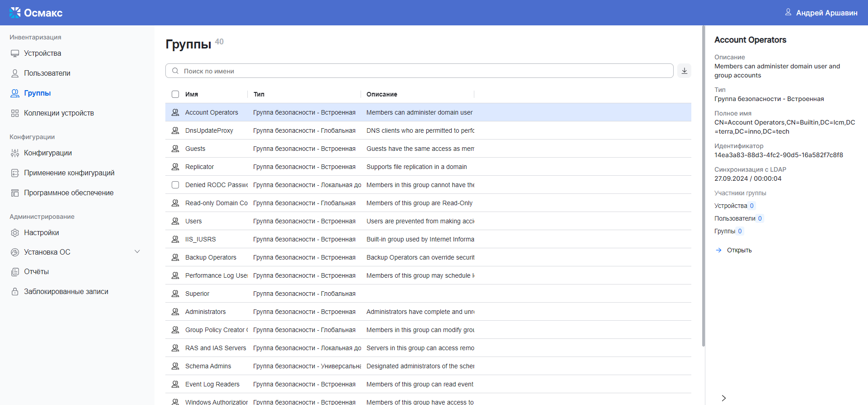The image size is (868, 405).
Task: Go to Отчёты menu item
Action: click(x=36, y=272)
